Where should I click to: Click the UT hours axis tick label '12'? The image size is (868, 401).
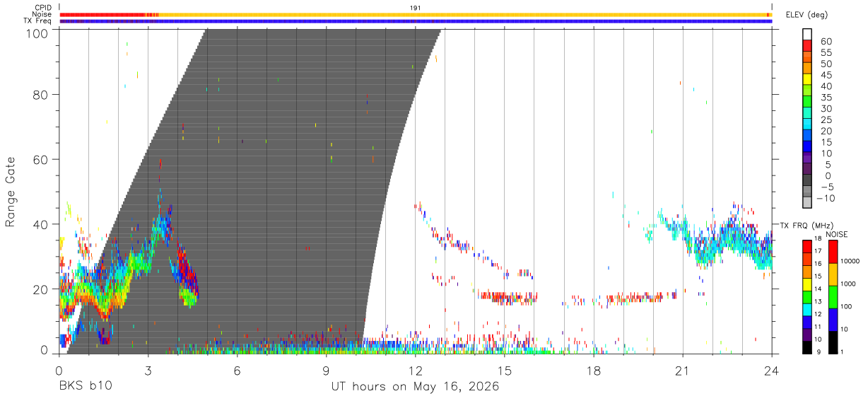tap(415, 371)
